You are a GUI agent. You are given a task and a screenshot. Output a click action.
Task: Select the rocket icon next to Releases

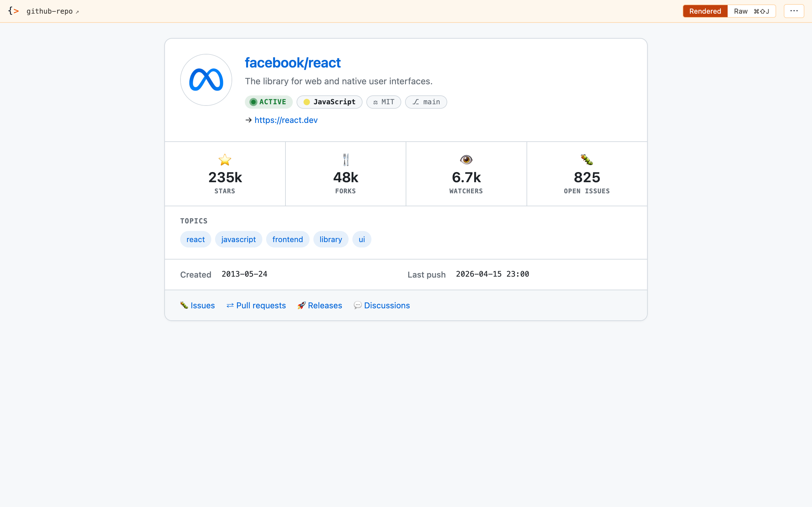tap(302, 305)
